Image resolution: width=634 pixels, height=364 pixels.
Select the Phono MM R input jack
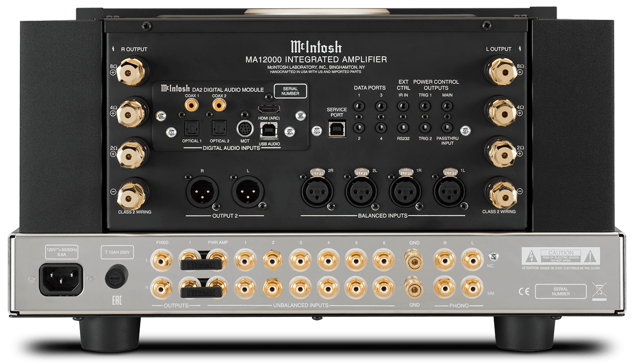[444, 287]
